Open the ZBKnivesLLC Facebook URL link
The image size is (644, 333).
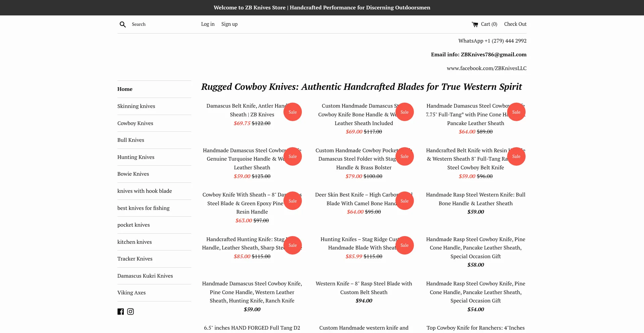tap(487, 68)
